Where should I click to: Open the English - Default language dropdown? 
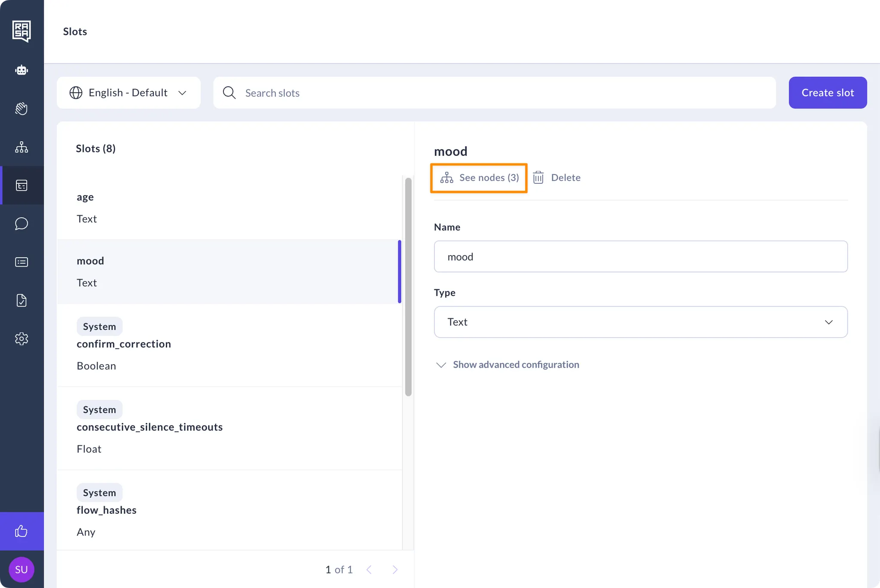[128, 93]
